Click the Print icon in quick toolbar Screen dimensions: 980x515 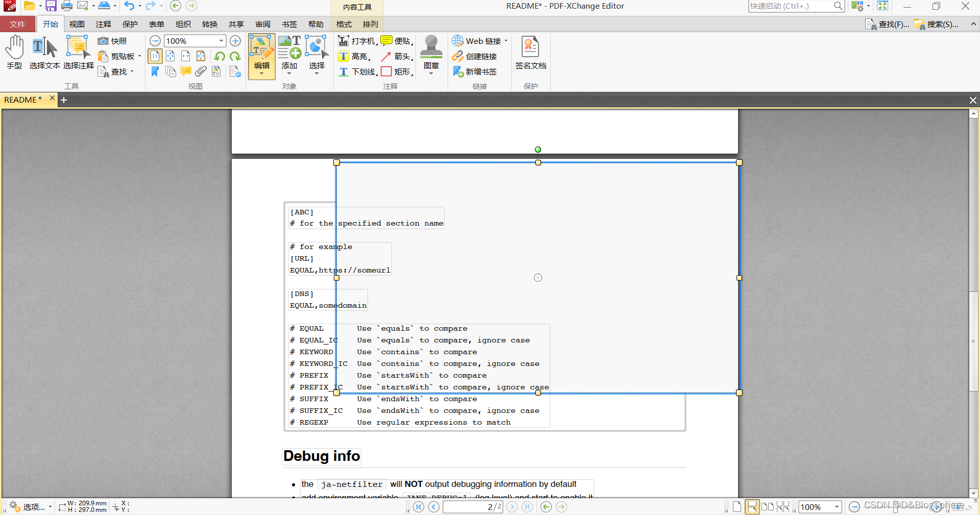[67, 6]
